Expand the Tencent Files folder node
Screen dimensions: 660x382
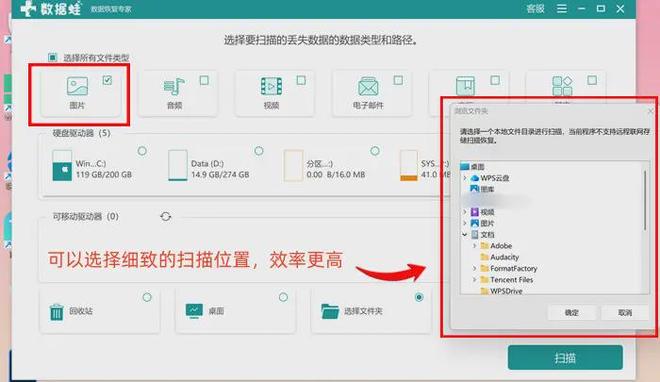(x=474, y=280)
